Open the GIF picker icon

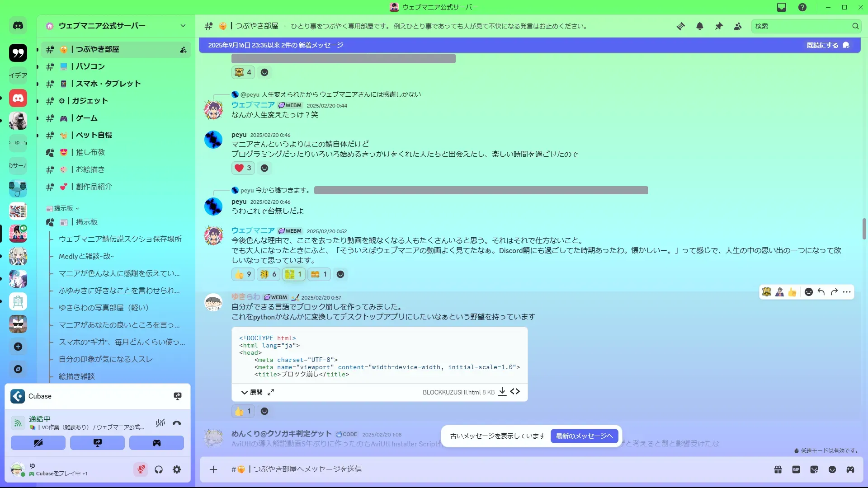click(796, 469)
